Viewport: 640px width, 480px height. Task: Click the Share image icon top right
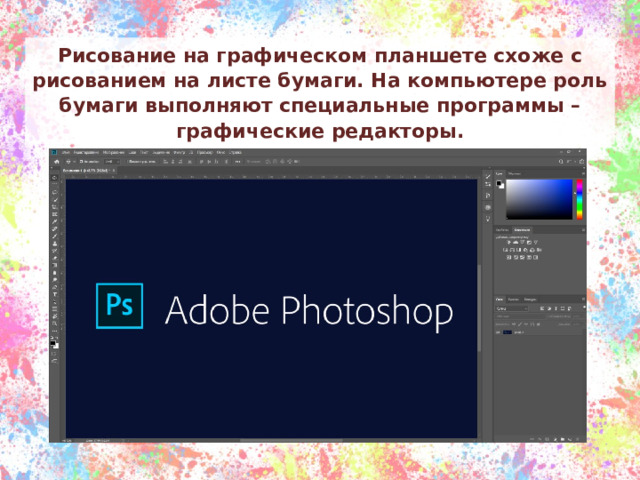(x=582, y=162)
